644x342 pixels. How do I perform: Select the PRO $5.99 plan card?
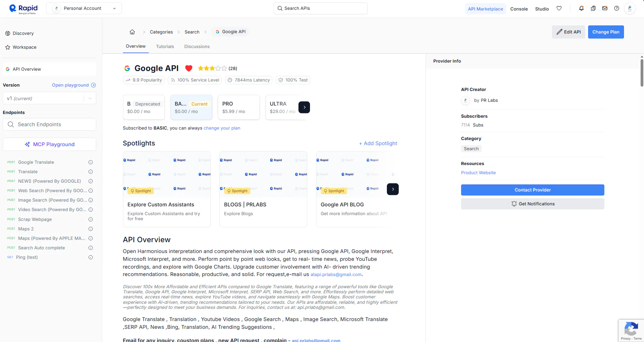pyautogui.click(x=239, y=107)
